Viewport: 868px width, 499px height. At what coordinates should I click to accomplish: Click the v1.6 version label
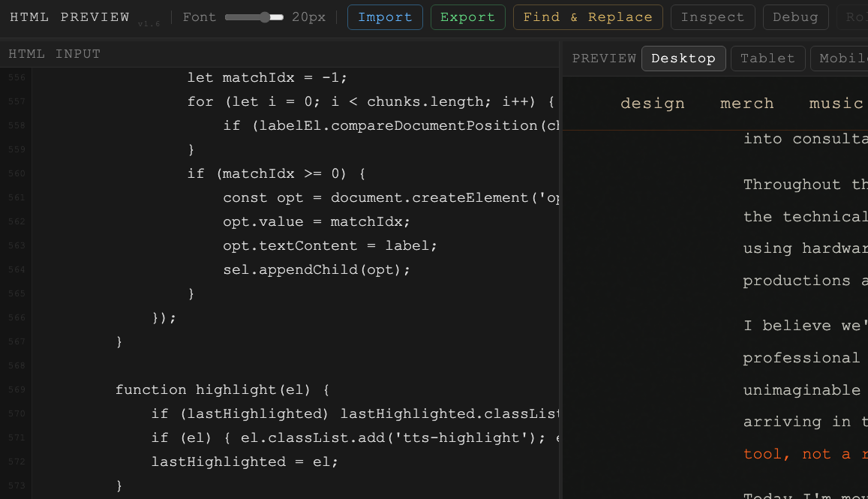pos(149,23)
